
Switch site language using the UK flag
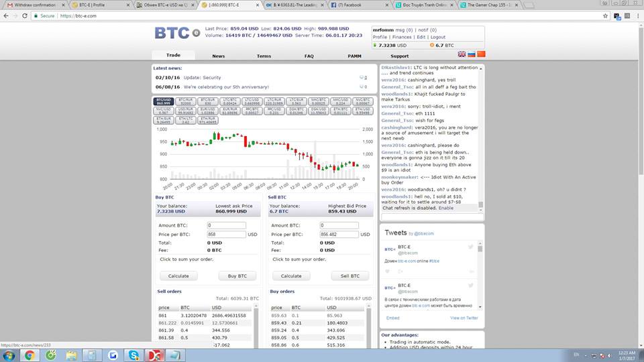pos(462,54)
